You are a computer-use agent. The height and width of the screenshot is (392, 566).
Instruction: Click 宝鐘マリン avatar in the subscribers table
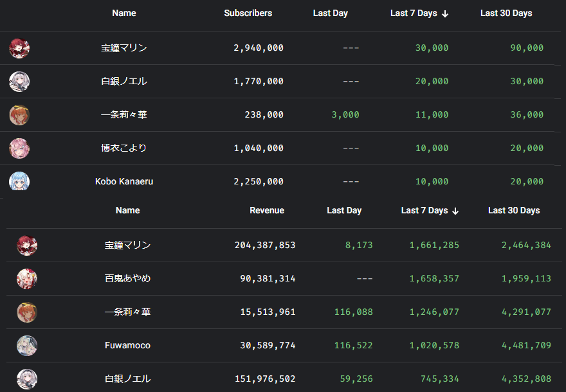click(x=19, y=48)
